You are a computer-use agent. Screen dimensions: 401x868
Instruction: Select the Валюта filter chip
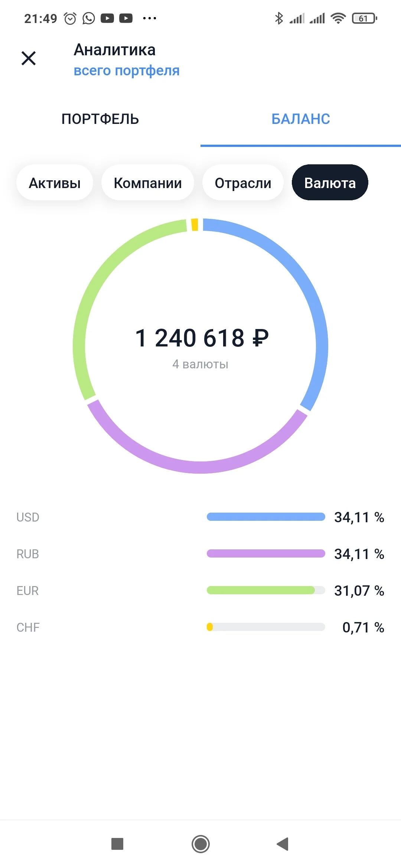pos(330,183)
